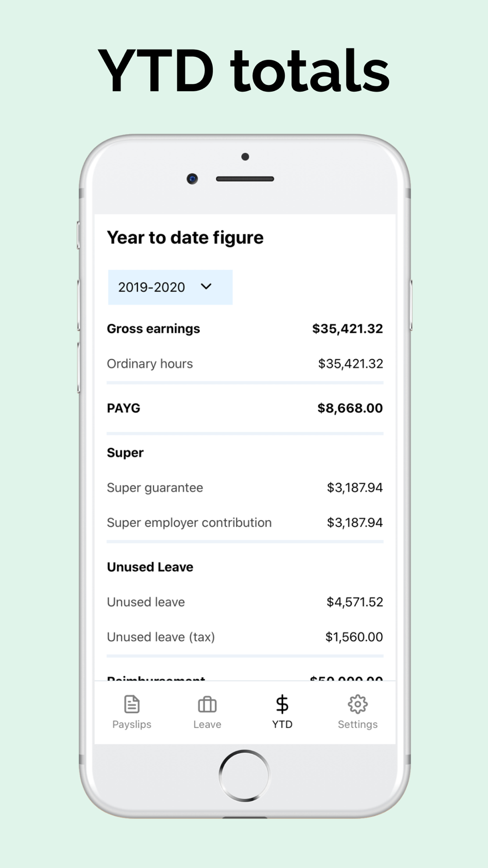The width and height of the screenshot is (488, 868).
Task: Tap the $4,571.52 unused leave amount
Action: coord(355,602)
